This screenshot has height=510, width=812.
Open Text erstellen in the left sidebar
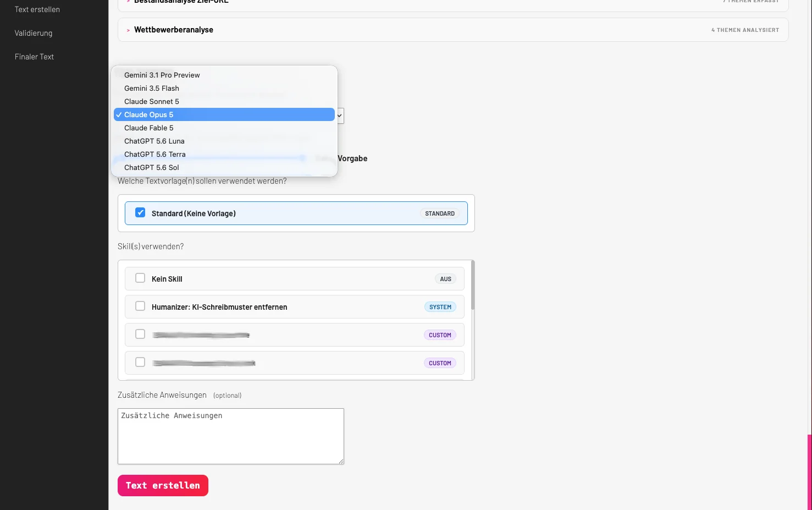[x=37, y=9]
